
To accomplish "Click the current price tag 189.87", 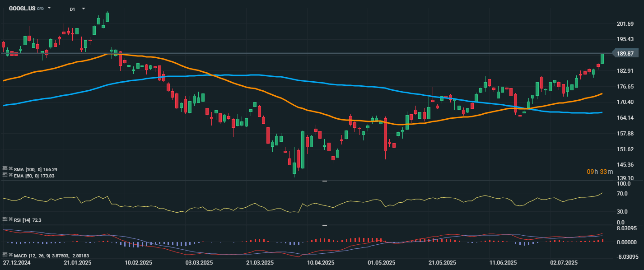I will 625,53.
